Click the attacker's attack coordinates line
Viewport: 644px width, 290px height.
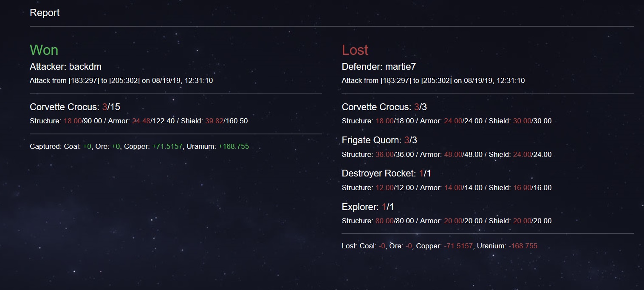click(x=121, y=80)
